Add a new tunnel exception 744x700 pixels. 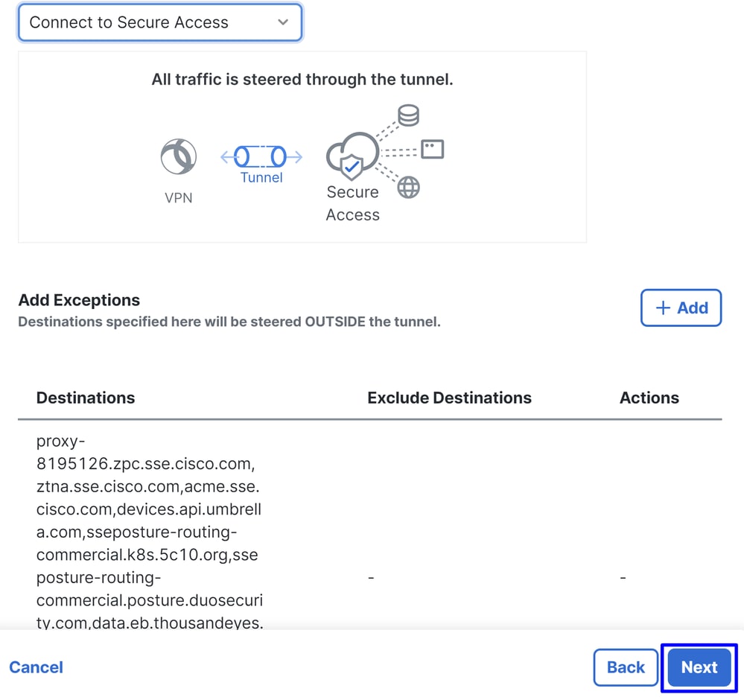coord(681,308)
